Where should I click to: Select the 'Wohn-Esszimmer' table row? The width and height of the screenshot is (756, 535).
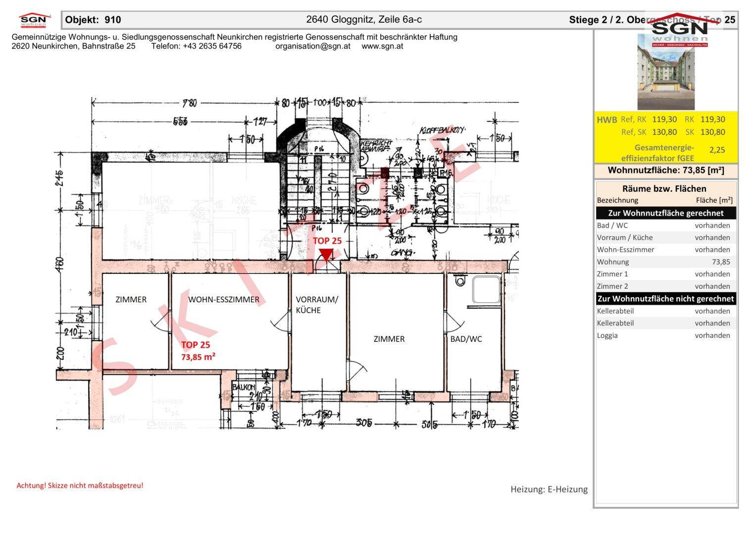pos(666,250)
